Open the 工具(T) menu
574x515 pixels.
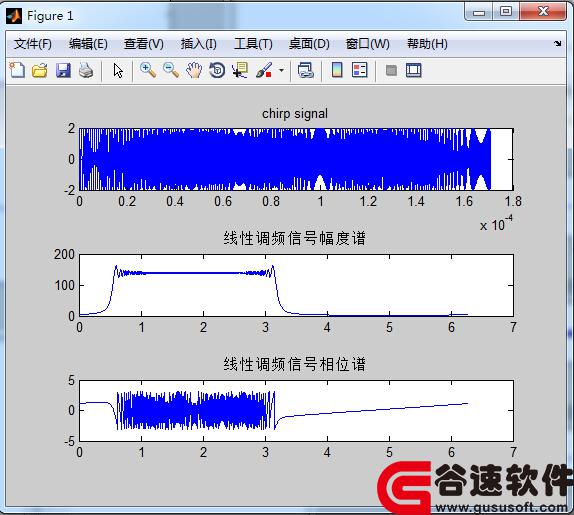[253, 44]
